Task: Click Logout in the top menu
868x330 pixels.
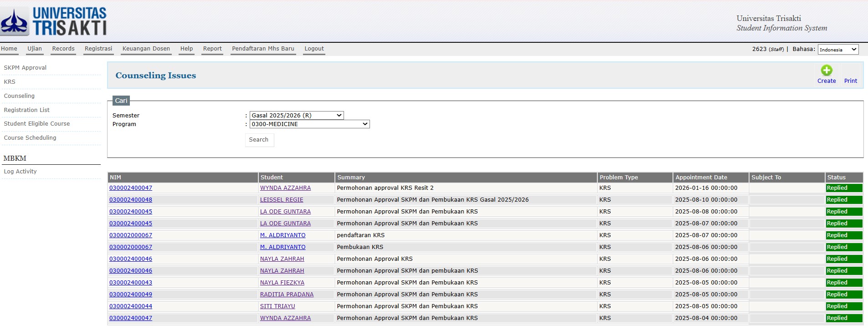Action: 314,49
